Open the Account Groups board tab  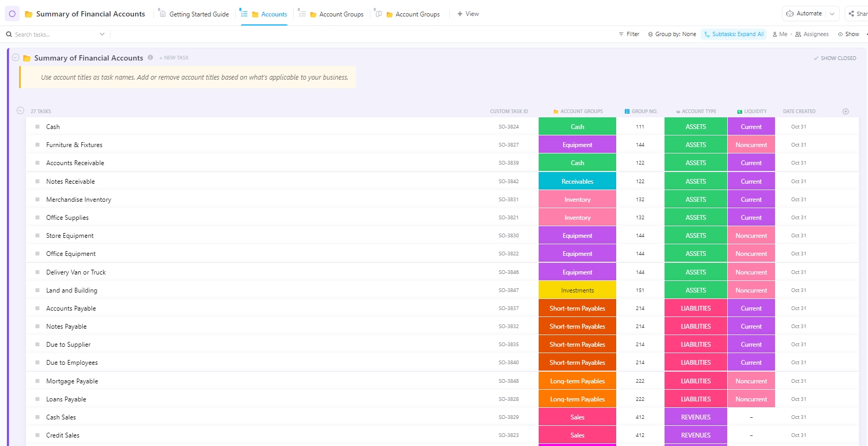click(407, 14)
